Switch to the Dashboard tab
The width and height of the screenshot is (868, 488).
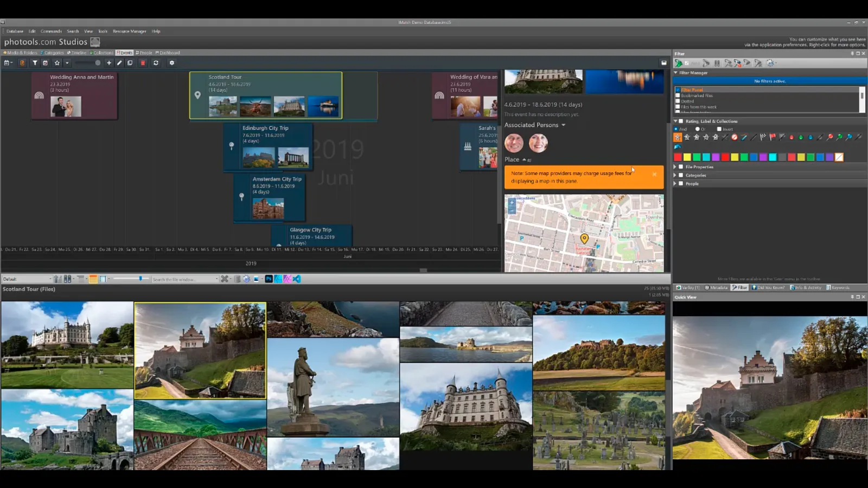point(168,53)
